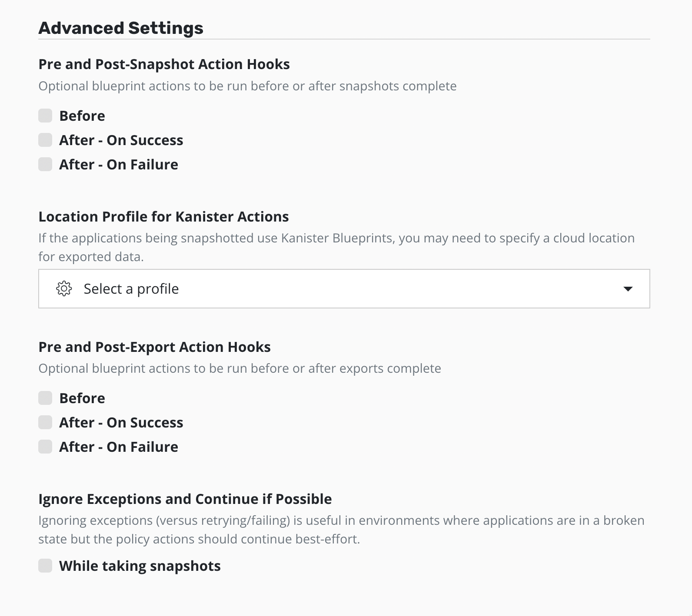
Task: Enable the Before checkbox under Post-Snapshot Action Hooks
Action: pyautogui.click(x=45, y=116)
